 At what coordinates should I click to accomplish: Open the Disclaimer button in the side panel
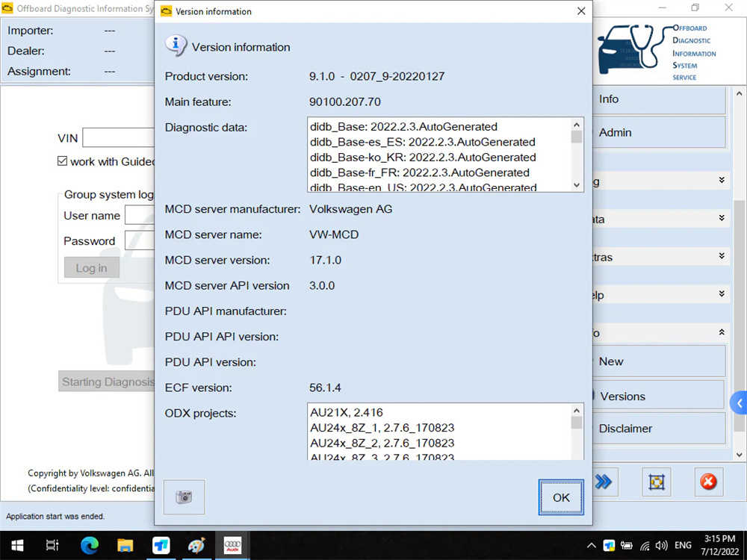tap(659, 428)
